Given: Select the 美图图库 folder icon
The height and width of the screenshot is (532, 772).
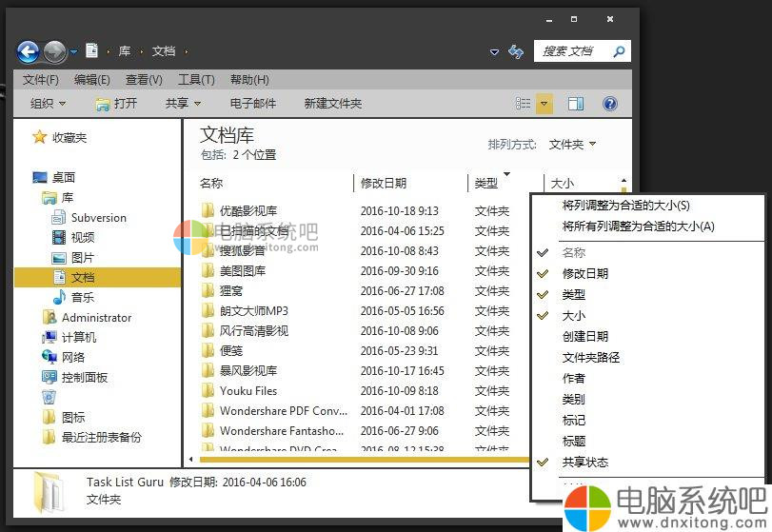Looking at the screenshot, I should [208, 270].
